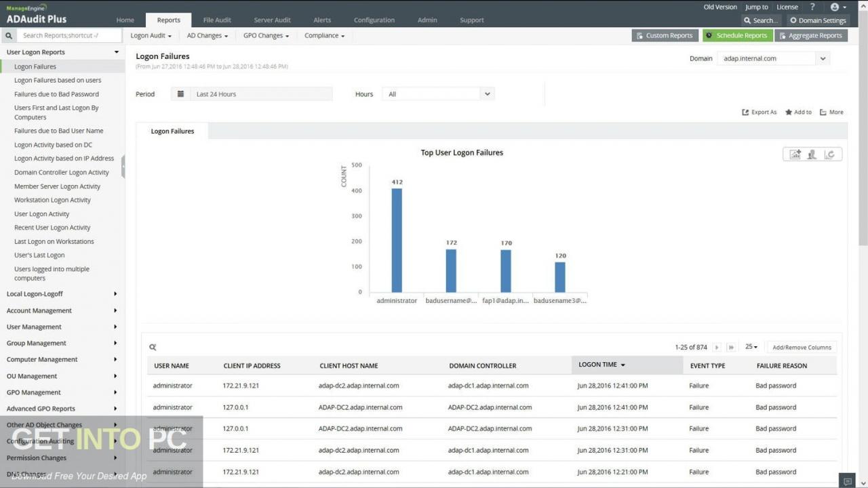Click the table search magnifier icon
The image size is (868, 488).
153,347
